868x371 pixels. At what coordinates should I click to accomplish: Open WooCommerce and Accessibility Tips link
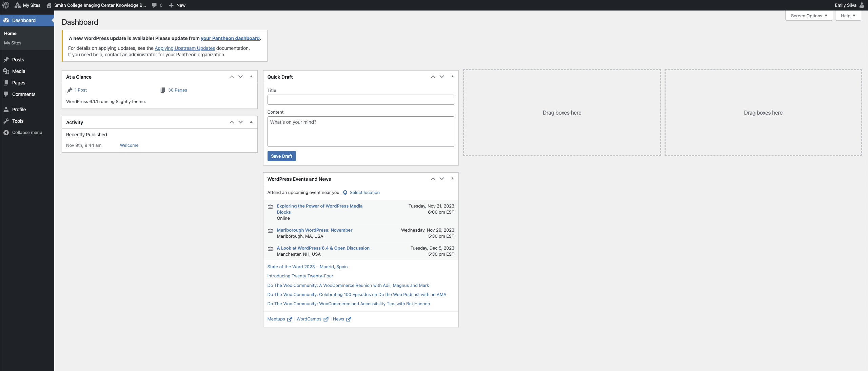[349, 304]
